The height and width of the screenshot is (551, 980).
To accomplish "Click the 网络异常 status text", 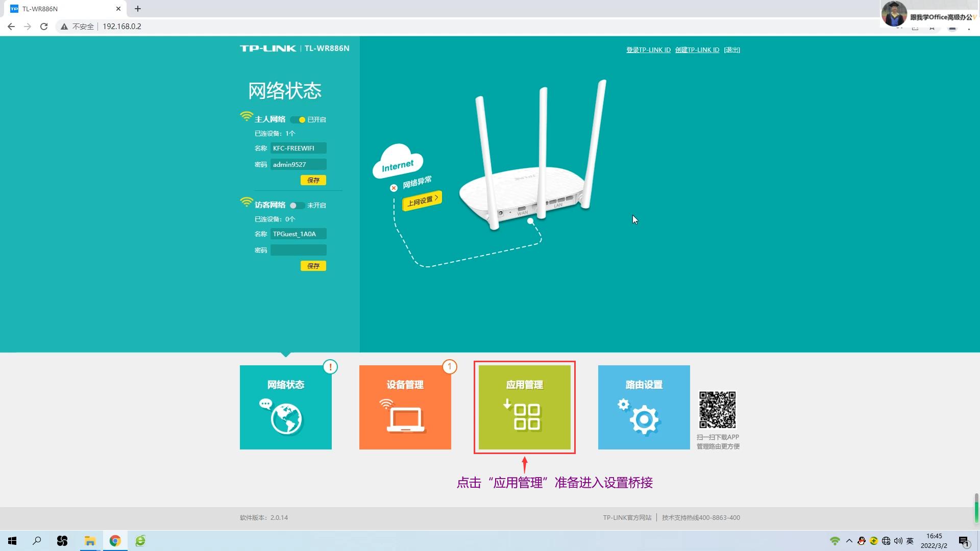I will pos(418,183).
